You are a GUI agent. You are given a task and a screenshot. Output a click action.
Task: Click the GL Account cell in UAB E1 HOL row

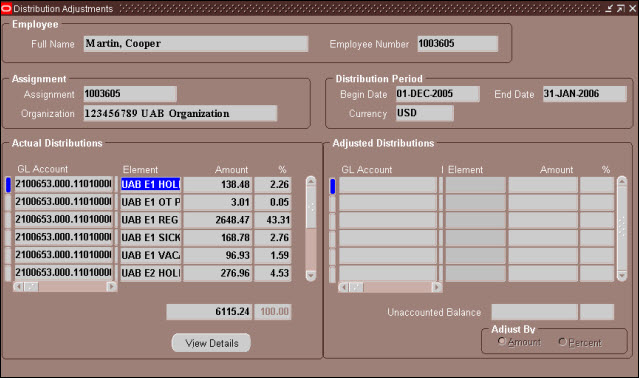tap(63, 184)
